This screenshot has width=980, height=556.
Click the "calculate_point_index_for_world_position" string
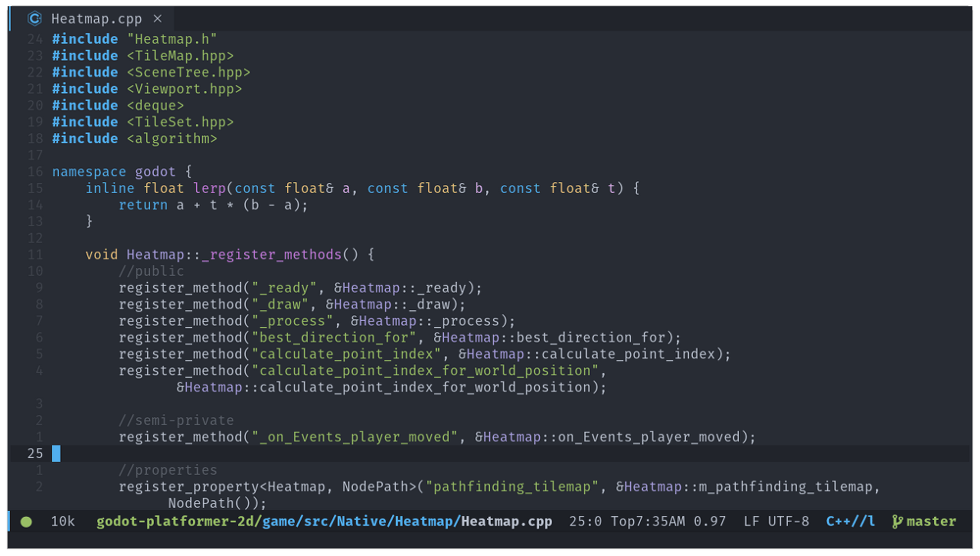pos(425,371)
